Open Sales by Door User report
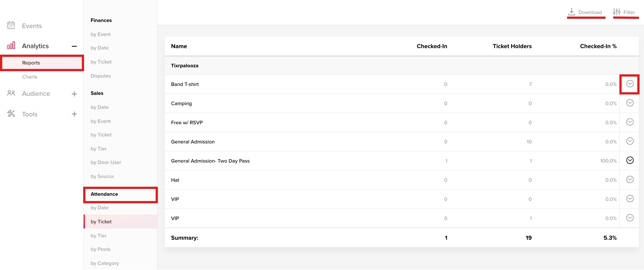The width and height of the screenshot is (644, 270). [106, 162]
